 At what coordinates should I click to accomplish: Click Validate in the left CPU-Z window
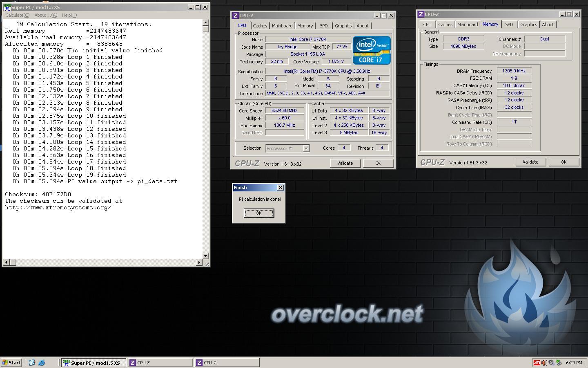coord(345,163)
